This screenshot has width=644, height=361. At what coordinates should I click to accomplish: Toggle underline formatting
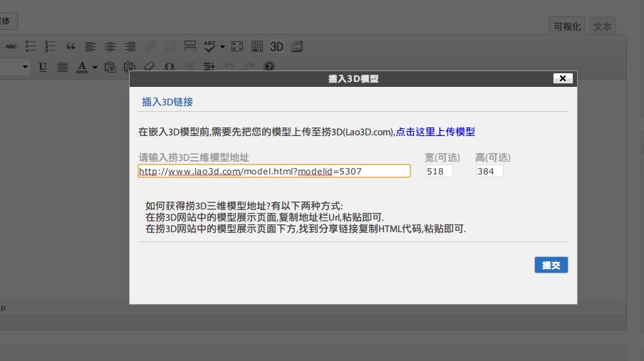[42, 67]
